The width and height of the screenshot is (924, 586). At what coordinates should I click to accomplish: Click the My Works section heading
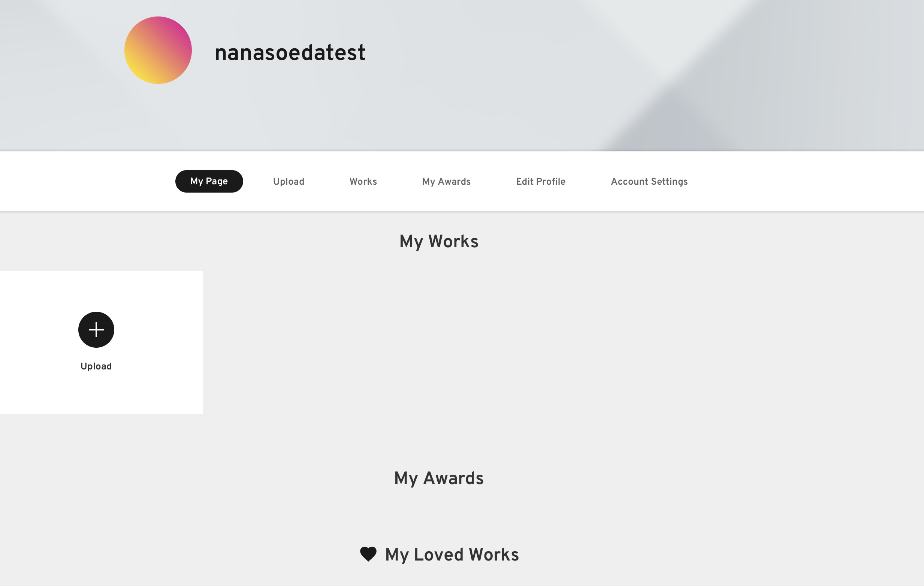pos(439,241)
